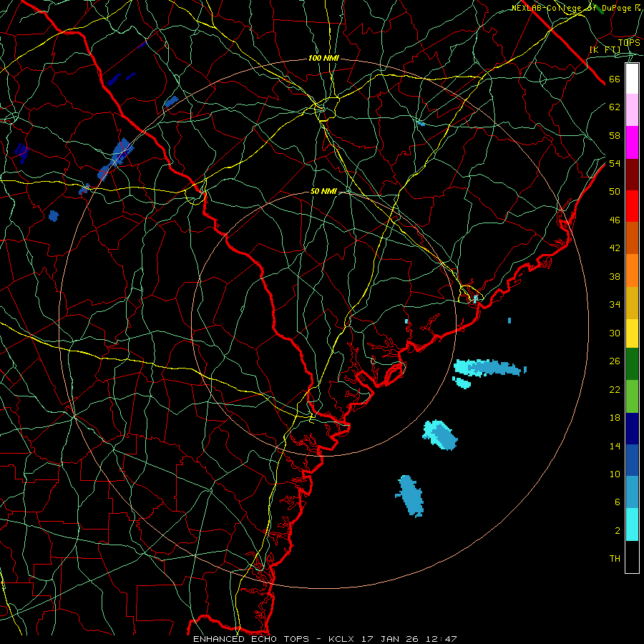
Task: Click the white swatch in the tops legend
Action: point(632,79)
